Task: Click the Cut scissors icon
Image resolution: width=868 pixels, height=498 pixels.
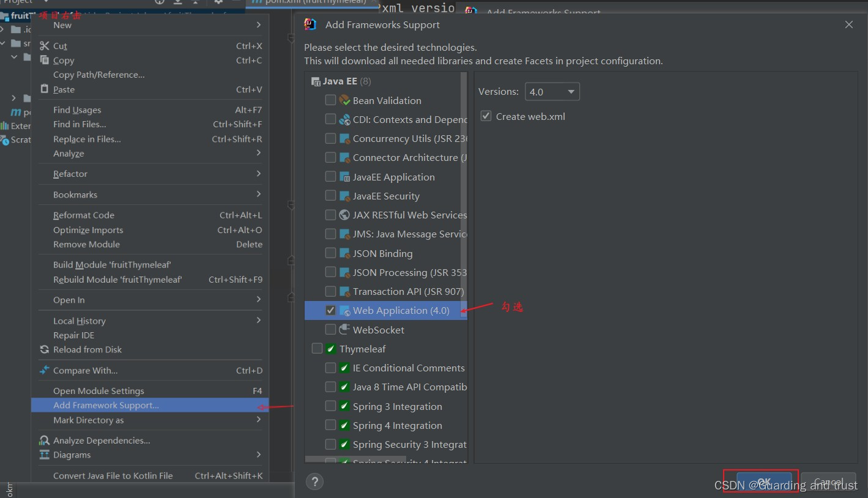Action: [x=44, y=46]
